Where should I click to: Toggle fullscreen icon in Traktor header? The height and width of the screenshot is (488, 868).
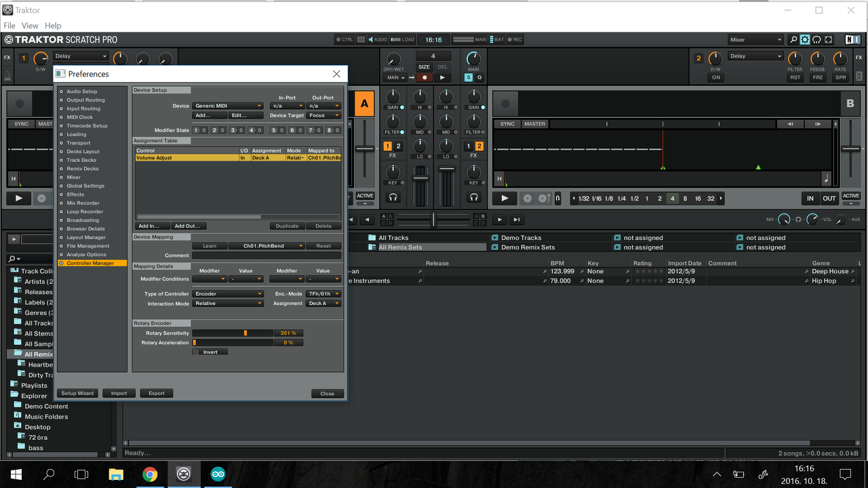tap(829, 40)
